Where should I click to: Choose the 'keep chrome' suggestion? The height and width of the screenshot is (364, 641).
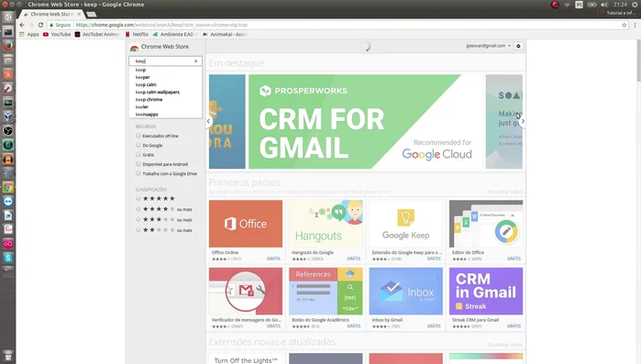click(x=165, y=99)
